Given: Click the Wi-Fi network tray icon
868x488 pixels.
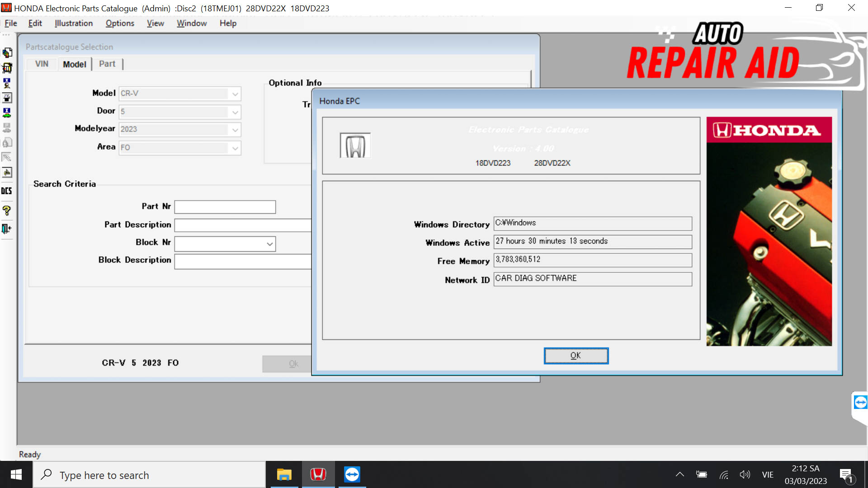Looking at the screenshot, I should click(724, 474).
